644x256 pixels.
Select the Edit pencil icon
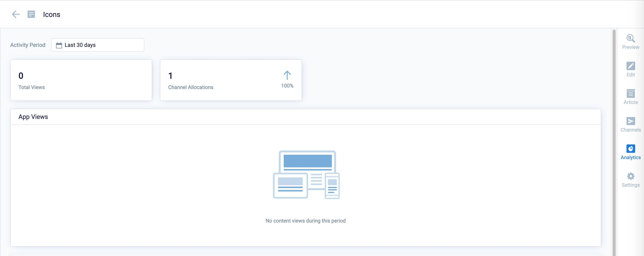pos(630,69)
